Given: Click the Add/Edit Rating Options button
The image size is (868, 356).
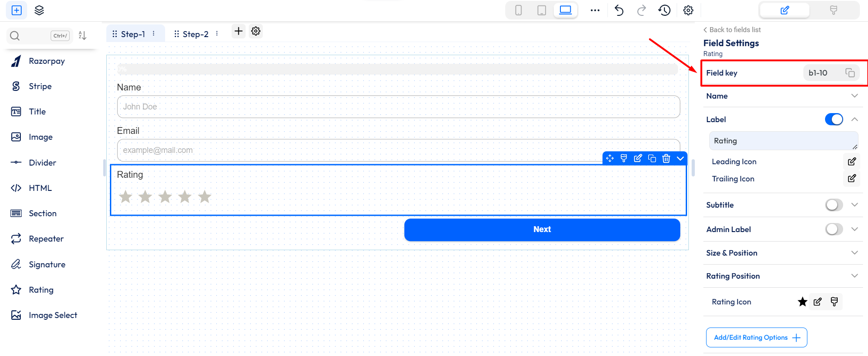Looking at the screenshot, I should pos(756,337).
